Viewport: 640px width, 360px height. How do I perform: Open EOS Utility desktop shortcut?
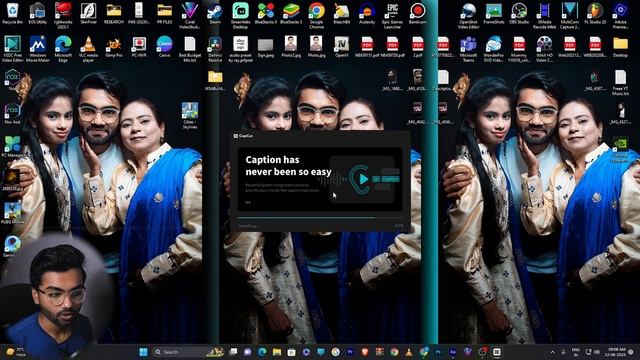point(38,13)
